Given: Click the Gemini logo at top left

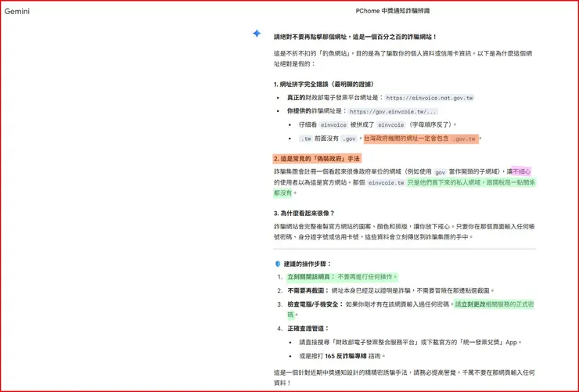Looking at the screenshot, I should [17, 12].
